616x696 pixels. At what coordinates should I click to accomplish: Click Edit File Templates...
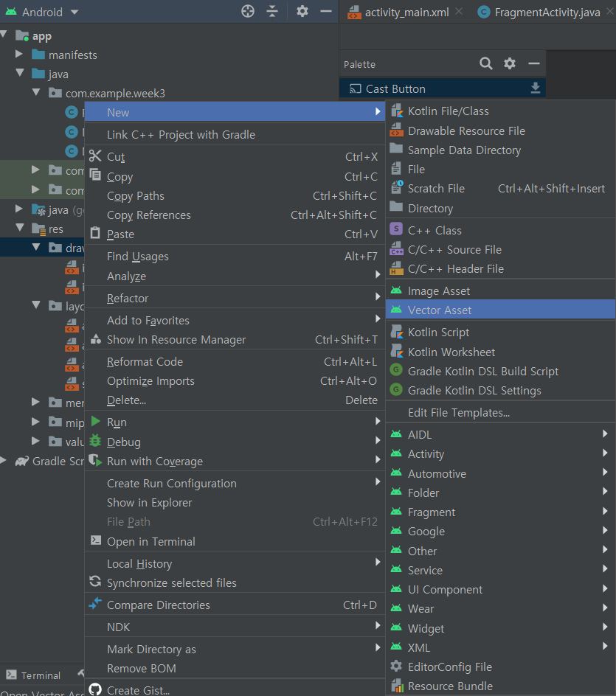click(x=500, y=412)
